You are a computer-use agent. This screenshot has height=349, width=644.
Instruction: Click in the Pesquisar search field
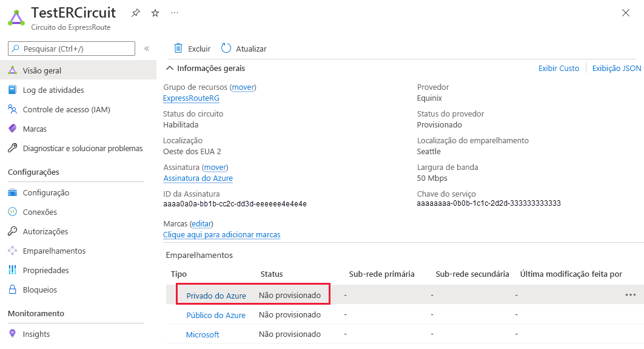coord(76,49)
